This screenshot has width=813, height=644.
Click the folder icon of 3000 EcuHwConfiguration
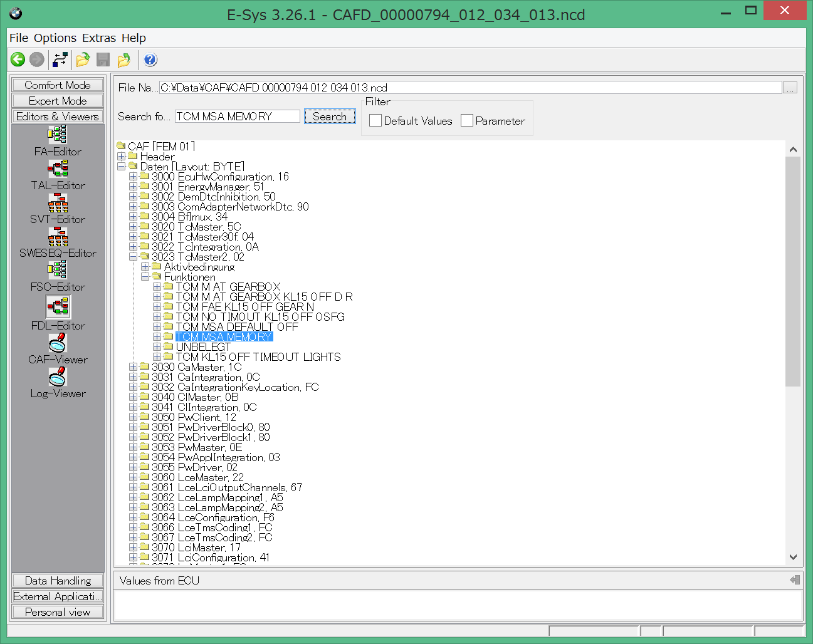(x=144, y=176)
